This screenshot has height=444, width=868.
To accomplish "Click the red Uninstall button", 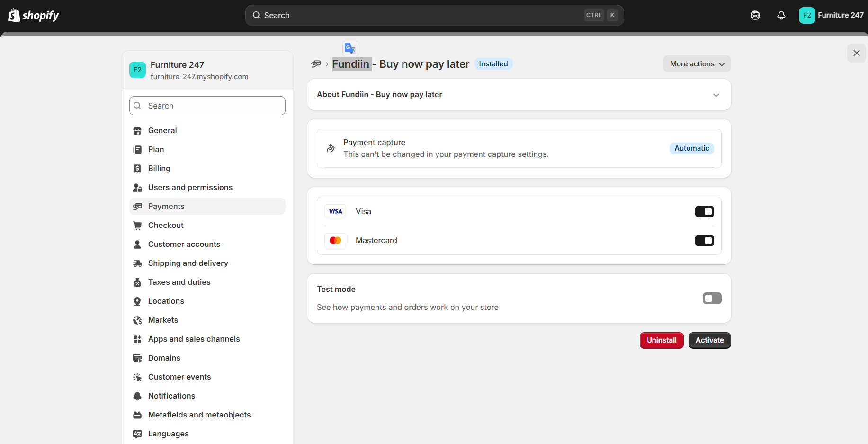I will point(661,340).
